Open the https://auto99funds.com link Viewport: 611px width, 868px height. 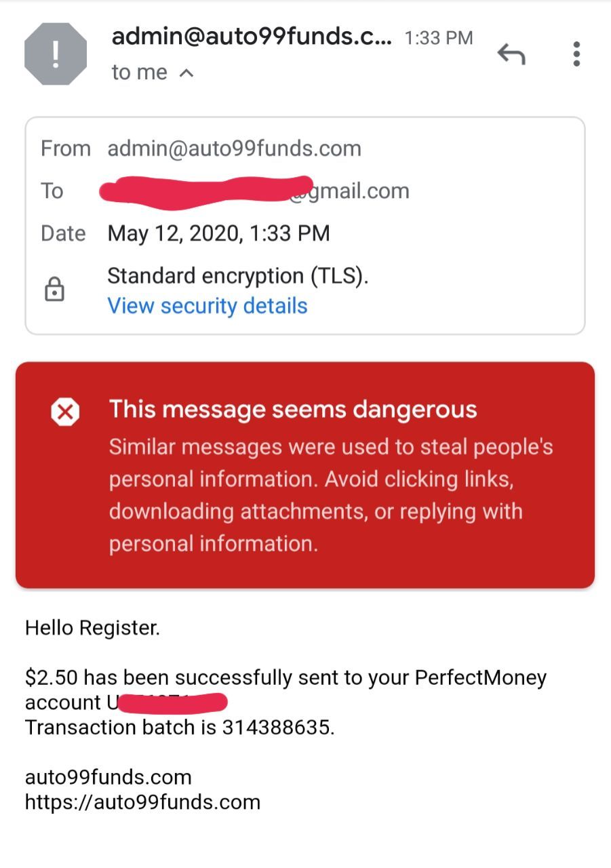coord(142,802)
